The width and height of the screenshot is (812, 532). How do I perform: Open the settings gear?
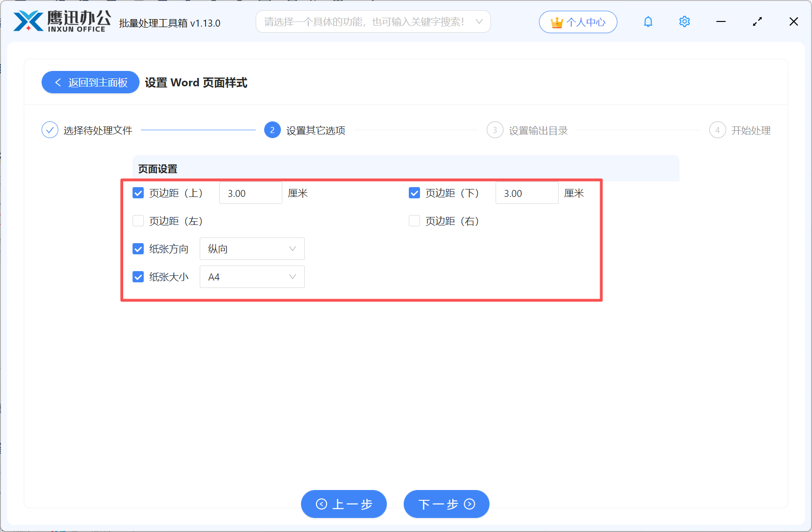684,21
